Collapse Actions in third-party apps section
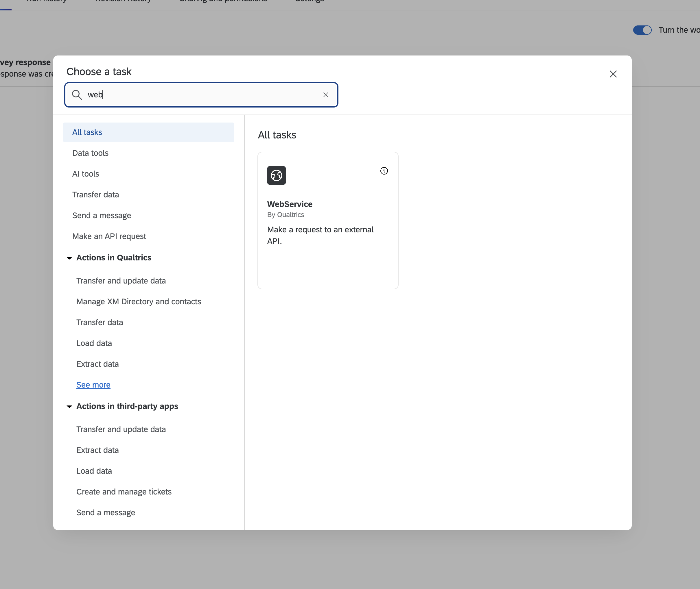The height and width of the screenshot is (589, 700). (x=69, y=406)
